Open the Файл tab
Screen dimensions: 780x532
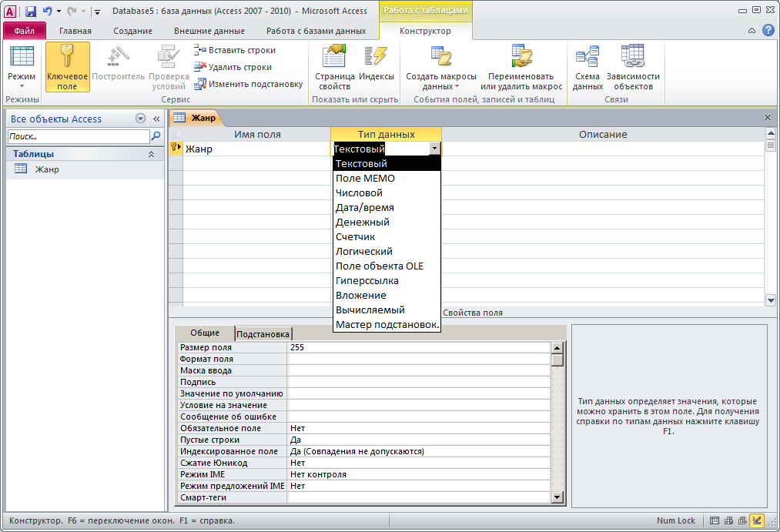[x=25, y=31]
